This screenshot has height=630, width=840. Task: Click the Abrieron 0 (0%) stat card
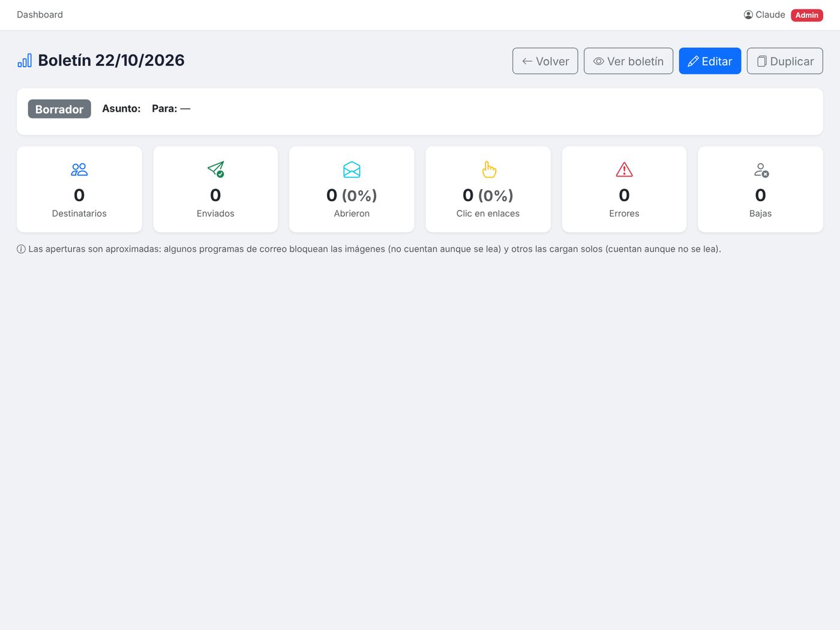[x=352, y=189]
